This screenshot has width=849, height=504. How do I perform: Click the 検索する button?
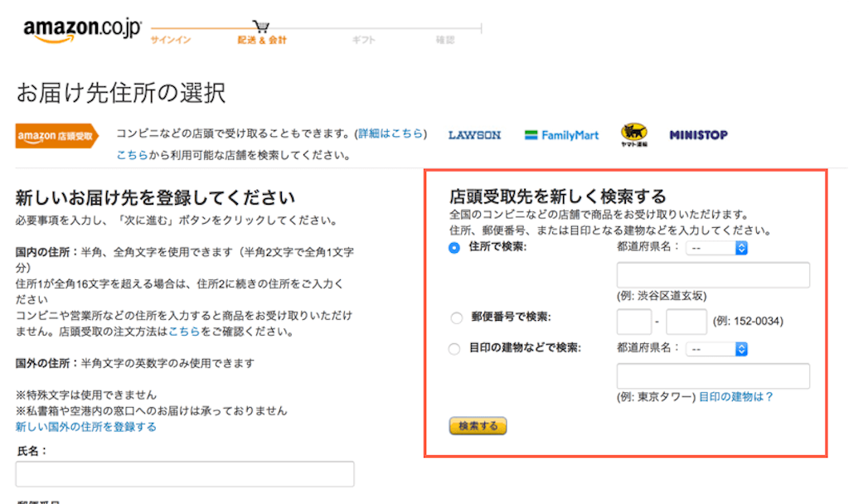(478, 426)
